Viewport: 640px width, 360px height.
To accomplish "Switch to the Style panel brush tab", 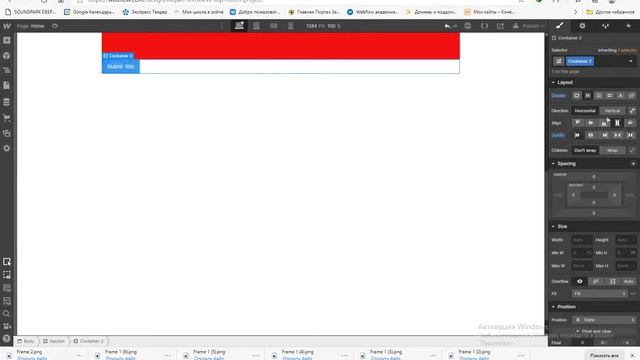I will pyautogui.click(x=560, y=26).
